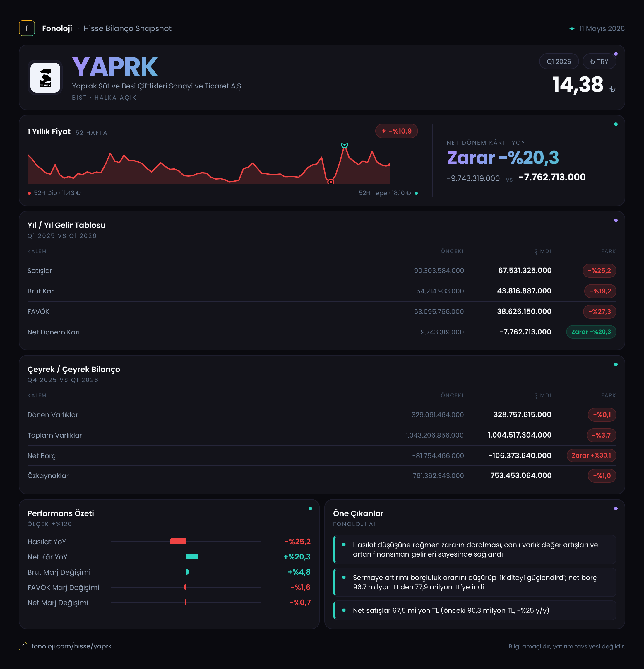Select the Q1 2026 period pill
Image resolution: width=644 pixels, height=669 pixels.
point(559,62)
